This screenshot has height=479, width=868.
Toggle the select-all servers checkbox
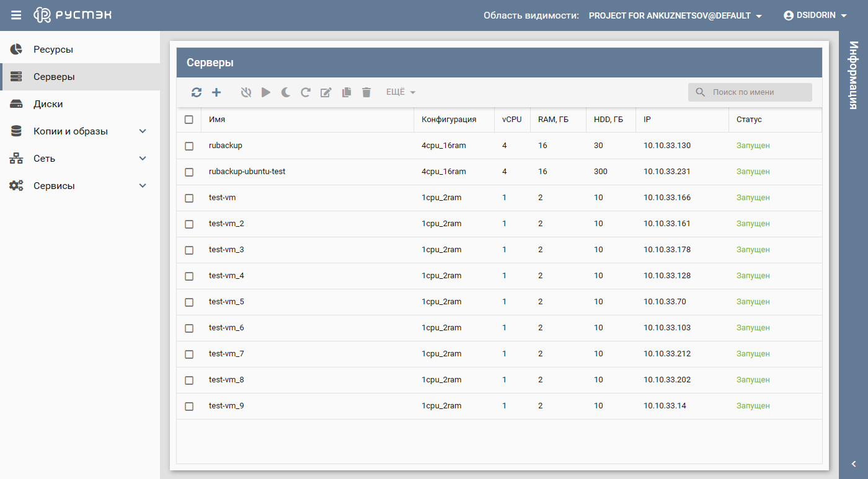[x=189, y=120]
